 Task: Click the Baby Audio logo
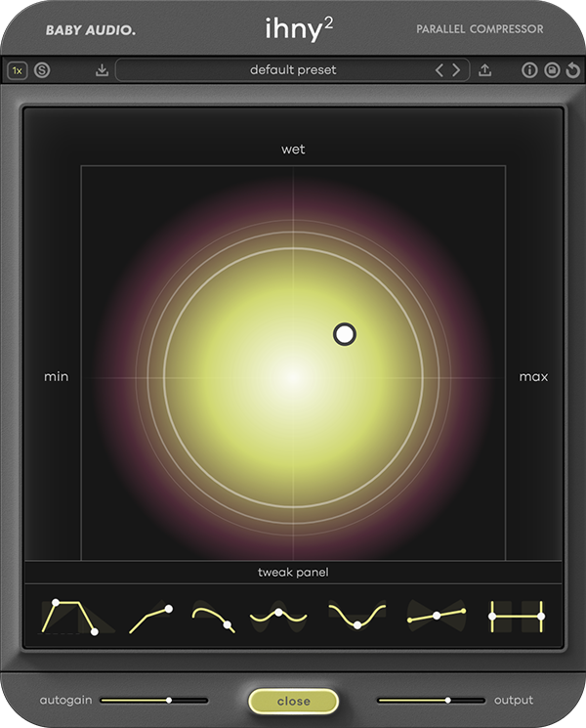pyautogui.click(x=91, y=30)
